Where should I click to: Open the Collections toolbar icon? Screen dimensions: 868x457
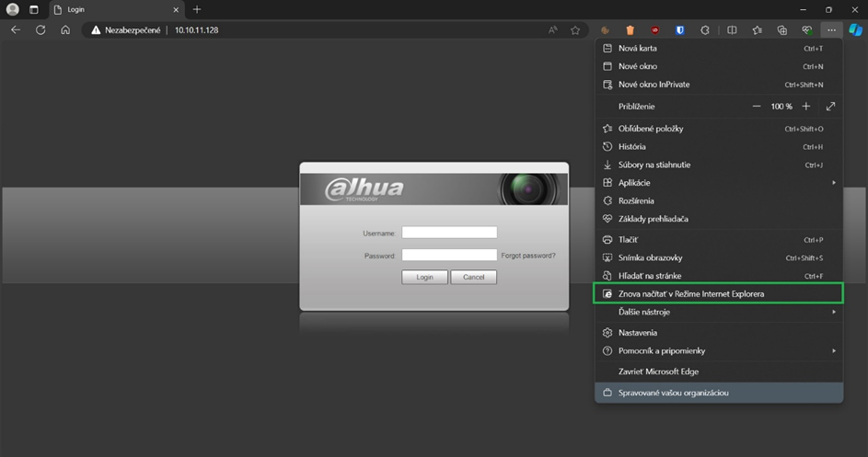[x=781, y=29]
